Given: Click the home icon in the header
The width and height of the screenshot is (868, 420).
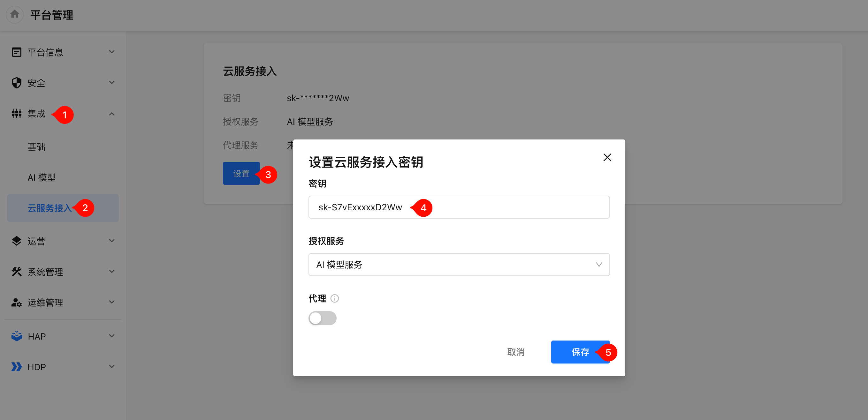Looking at the screenshot, I should coord(14,14).
